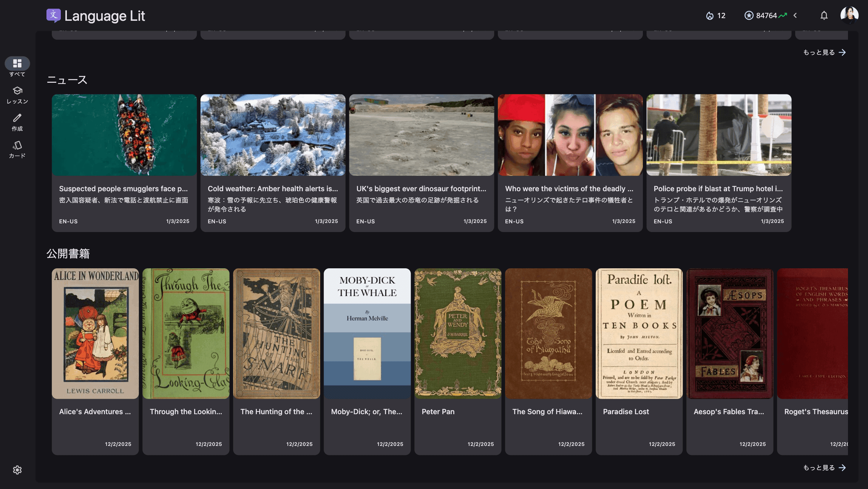Image resolution: width=868 pixels, height=489 pixels.
Task: Open 作成 pencil in the sidebar
Action: 17,122
